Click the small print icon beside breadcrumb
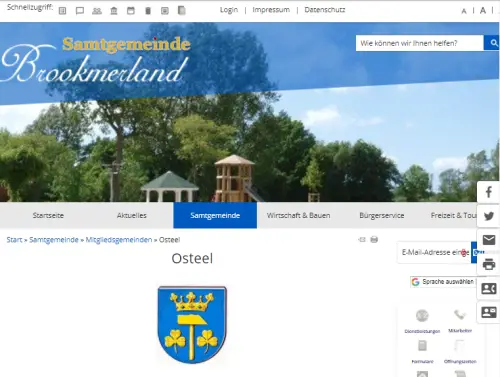The width and height of the screenshot is (500, 377). click(x=374, y=239)
